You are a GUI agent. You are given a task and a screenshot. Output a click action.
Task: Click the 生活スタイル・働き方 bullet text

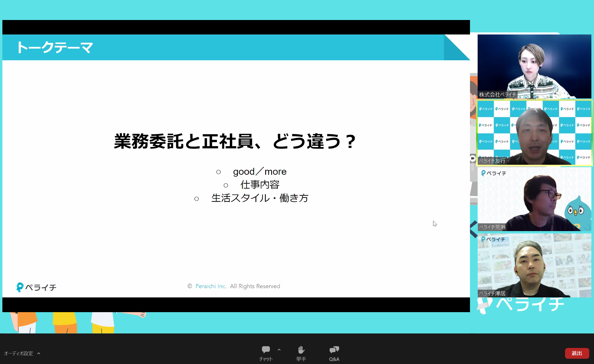click(260, 198)
